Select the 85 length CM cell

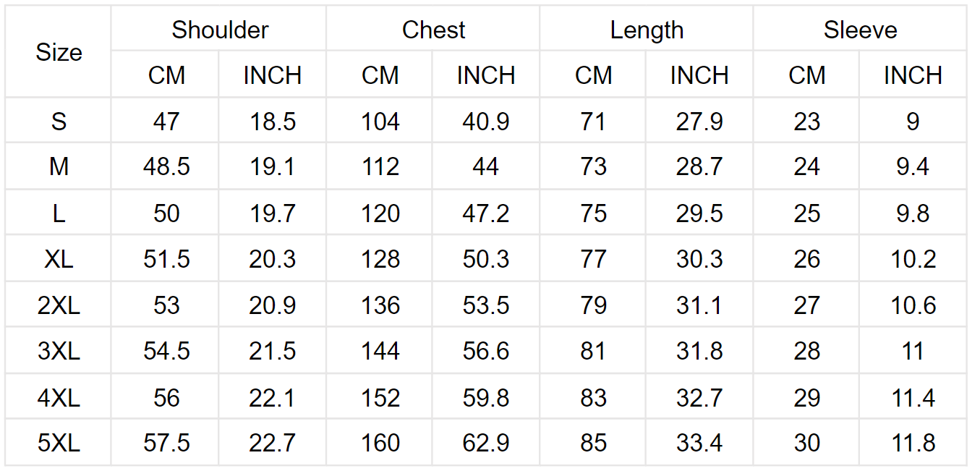(592, 443)
